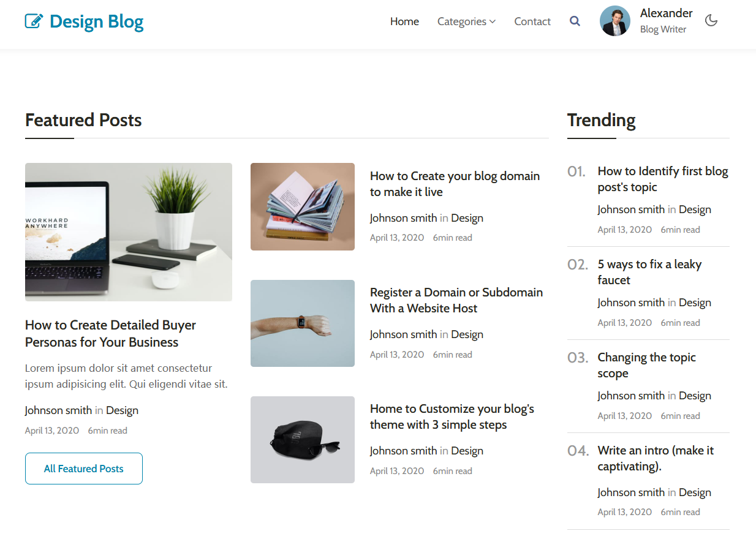Viewport: 756px width, 550px height.
Task: Click the All Featured Posts button
Action: tap(84, 469)
